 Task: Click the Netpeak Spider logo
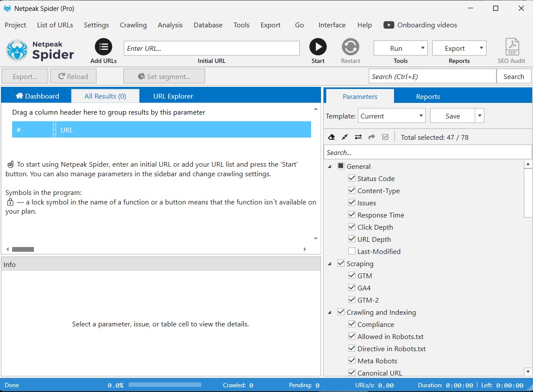point(40,50)
